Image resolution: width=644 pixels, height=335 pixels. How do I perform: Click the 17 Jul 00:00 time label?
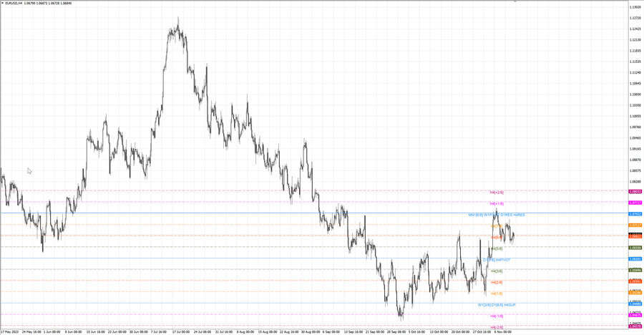181,331
